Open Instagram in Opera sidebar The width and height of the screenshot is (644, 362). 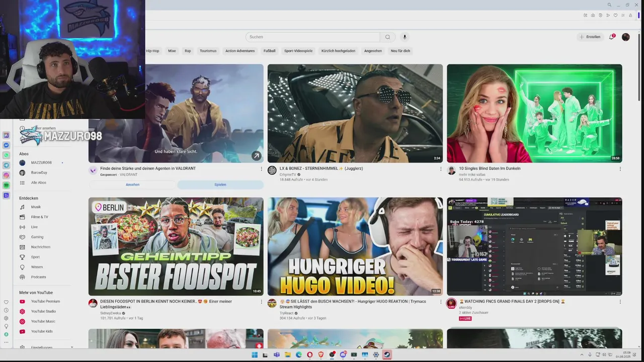(6, 175)
